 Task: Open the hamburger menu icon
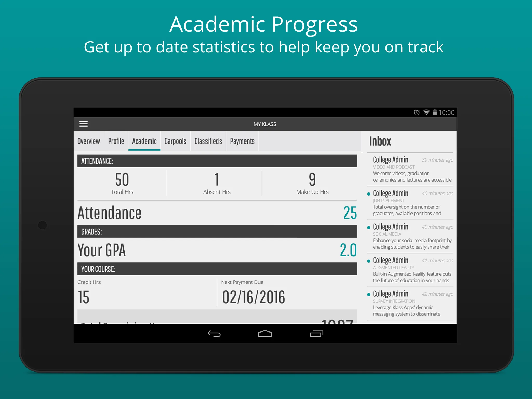tap(84, 123)
